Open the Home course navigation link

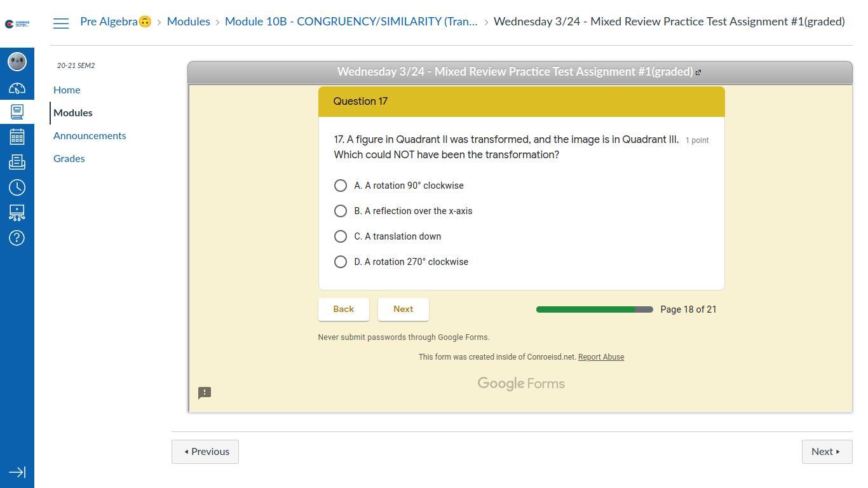click(67, 90)
